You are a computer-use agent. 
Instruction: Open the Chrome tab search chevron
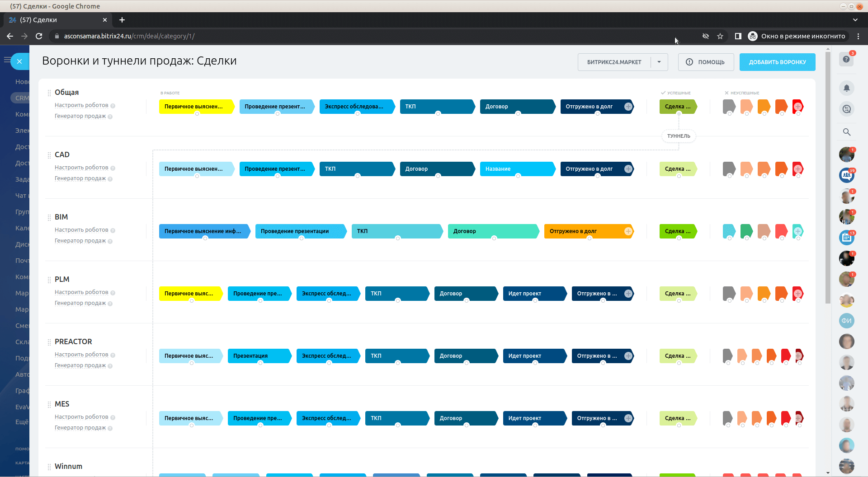pyautogui.click(x=855, y=20)
